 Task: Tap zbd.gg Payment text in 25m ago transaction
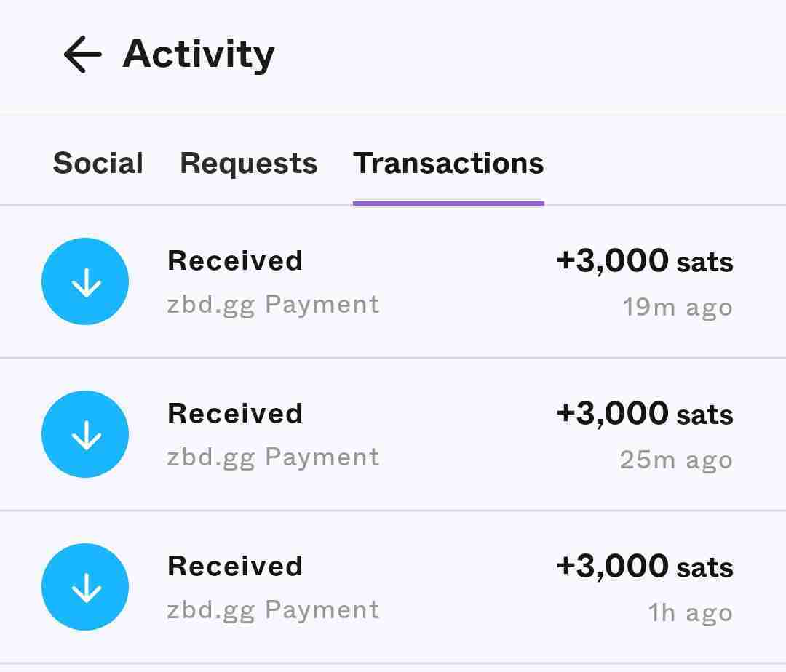pyautogui.click(x=273, y=457)
